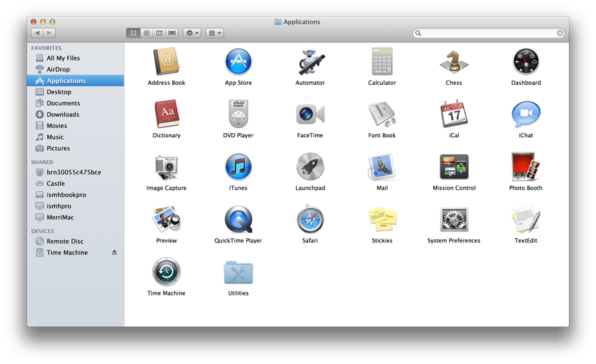Select MerriMac shared computer
This screenshot has width=596, height=364.
coord(75,217)
